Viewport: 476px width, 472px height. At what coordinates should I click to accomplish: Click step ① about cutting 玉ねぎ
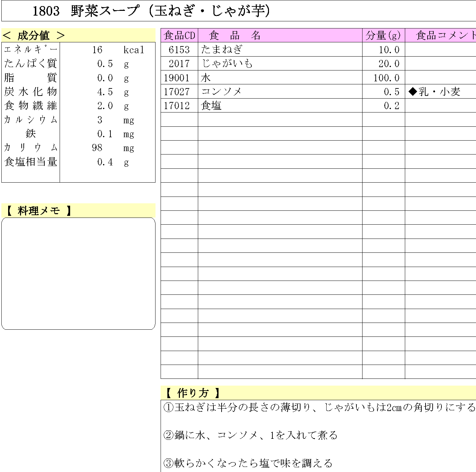click(x=318, y=407)
